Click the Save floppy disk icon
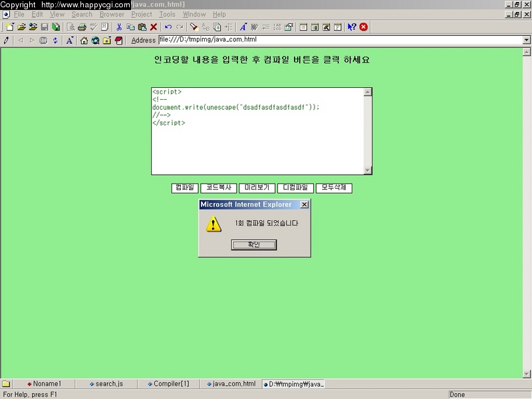 coord(45,27)
